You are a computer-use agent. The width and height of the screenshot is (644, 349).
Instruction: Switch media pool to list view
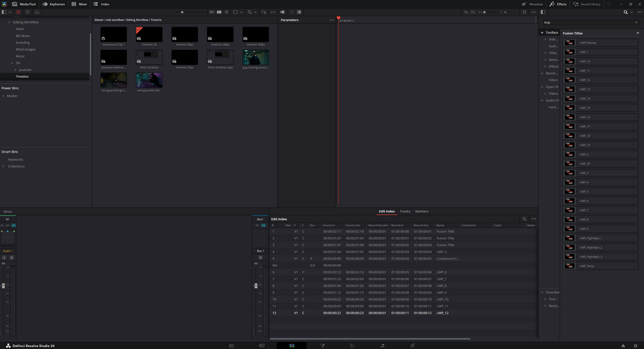click(x=226, y=12)
